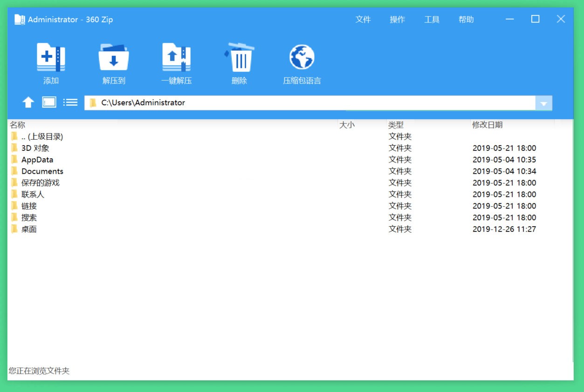Go up one level with the arrow icon
The height and width of the screenshot is (392, 584).
[28, 102]
